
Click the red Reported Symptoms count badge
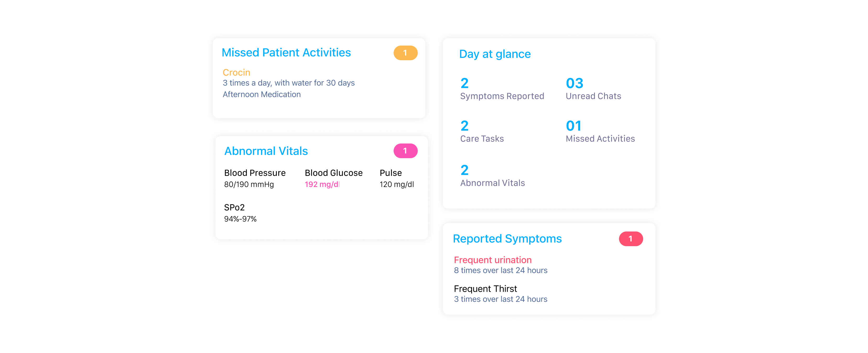631,239
